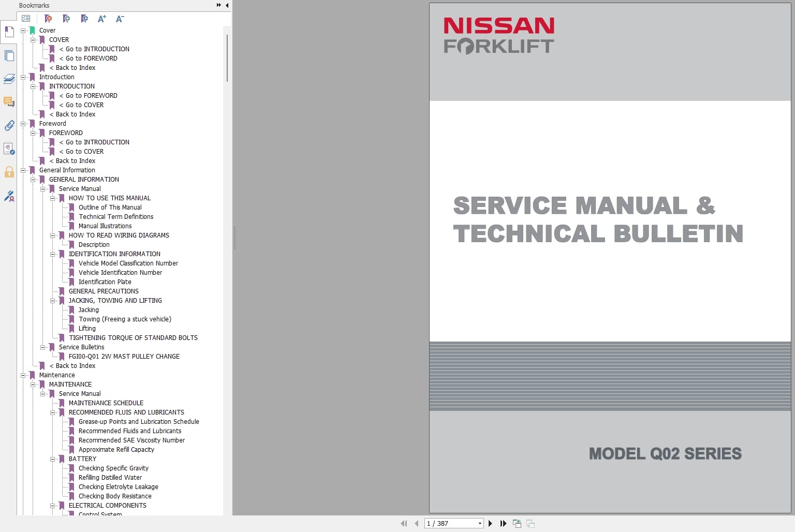This screenshot has height=532, width=795.
Task: Open the Digital Signatures panel icon
Action: [x=9, y=149]
